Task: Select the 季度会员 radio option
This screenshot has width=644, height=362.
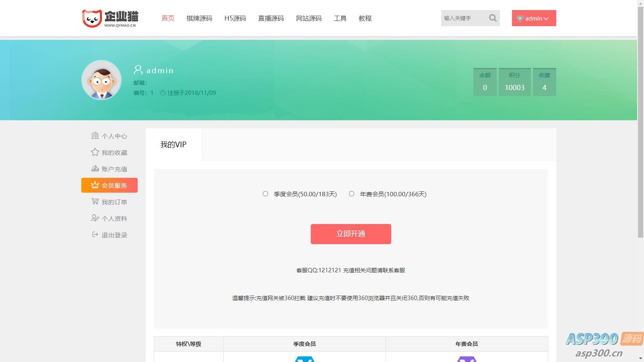Action: tap(265, 194)
